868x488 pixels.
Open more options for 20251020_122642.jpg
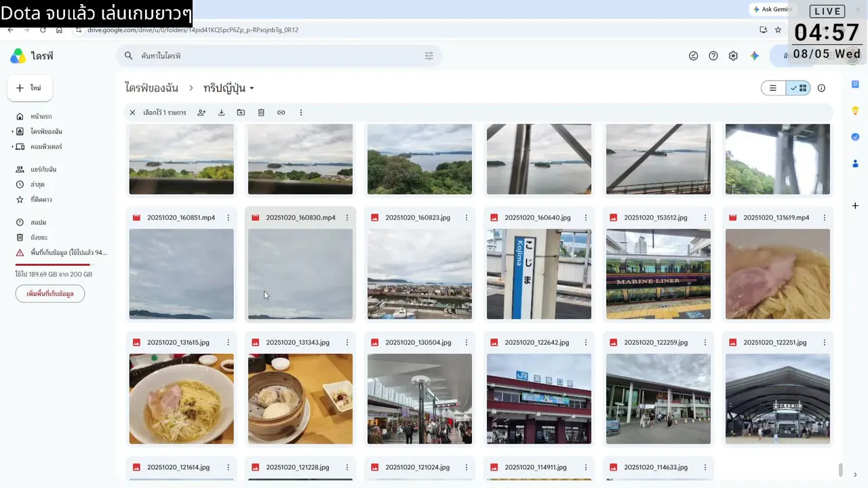(x=586, y=342)
